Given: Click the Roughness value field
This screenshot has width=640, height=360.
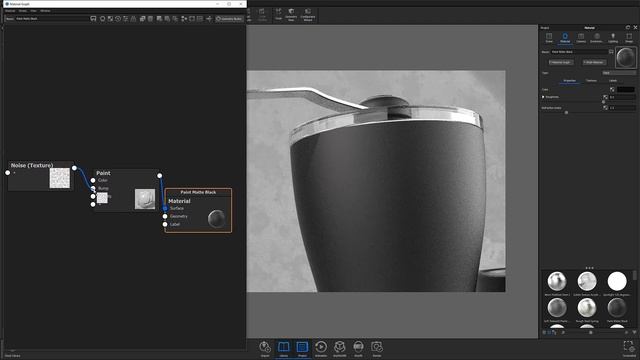Looking at the screenshot, I should (622, 97).
